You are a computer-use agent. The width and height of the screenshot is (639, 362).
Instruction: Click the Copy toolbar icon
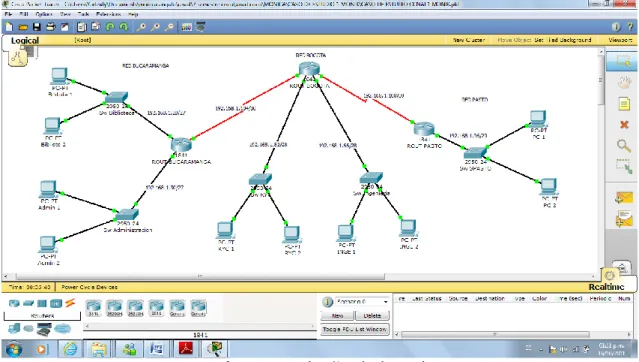(x=82, y=27)
